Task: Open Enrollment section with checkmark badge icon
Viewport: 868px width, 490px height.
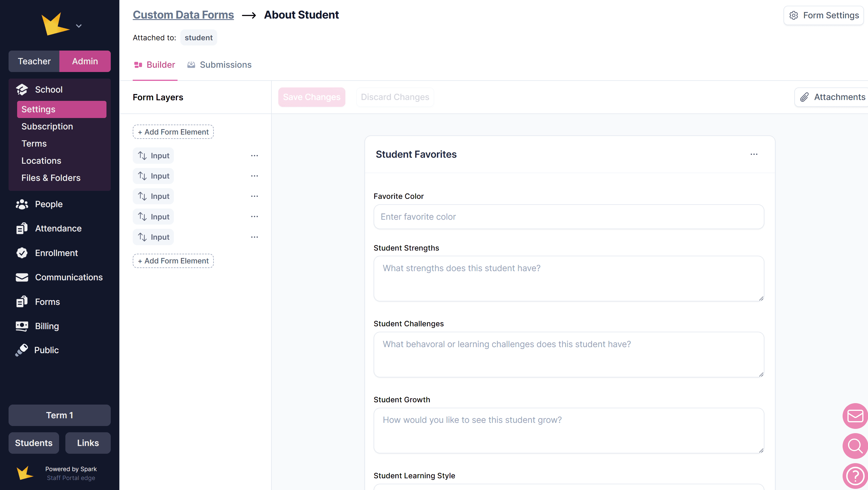Action: [x=56, y=253]
